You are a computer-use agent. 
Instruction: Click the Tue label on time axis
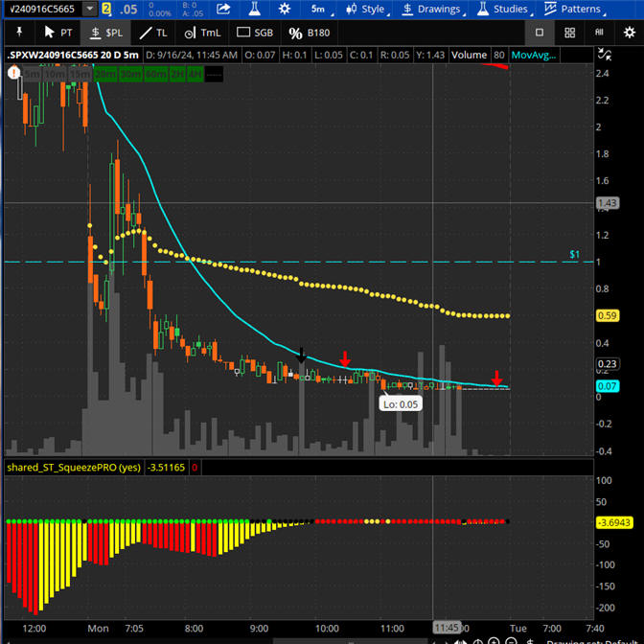517,629
